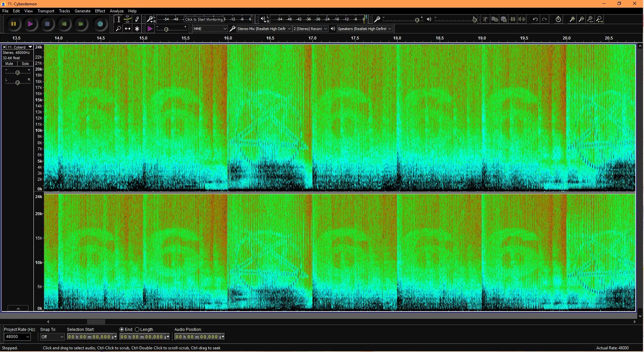
Task: Click the Copy toolbar icon
Action: point(494,19)
